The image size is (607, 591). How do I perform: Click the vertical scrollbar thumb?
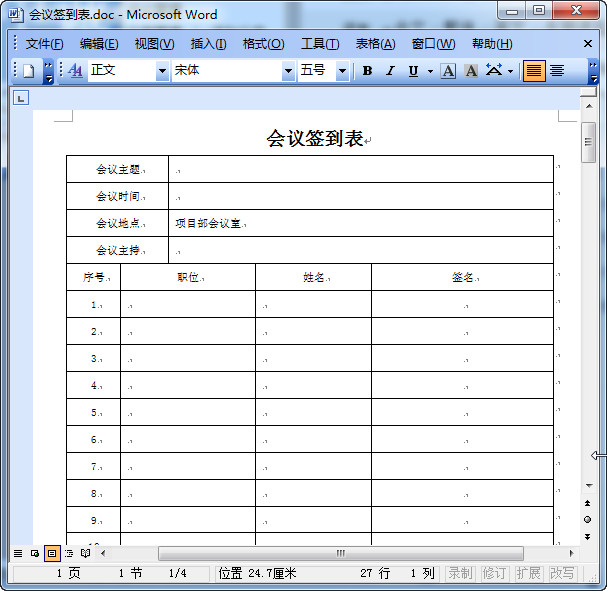(588, 142)
